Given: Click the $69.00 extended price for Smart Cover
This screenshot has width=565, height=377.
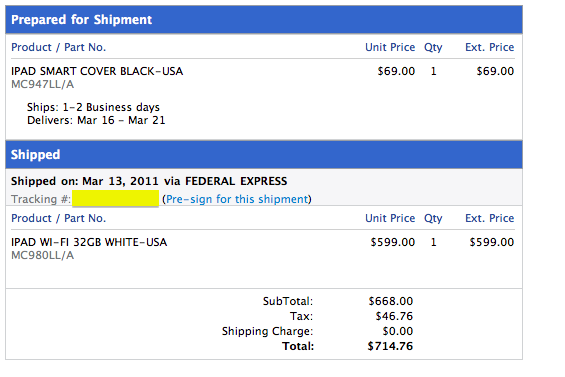Looking at the screenshot, I should 495,71.
